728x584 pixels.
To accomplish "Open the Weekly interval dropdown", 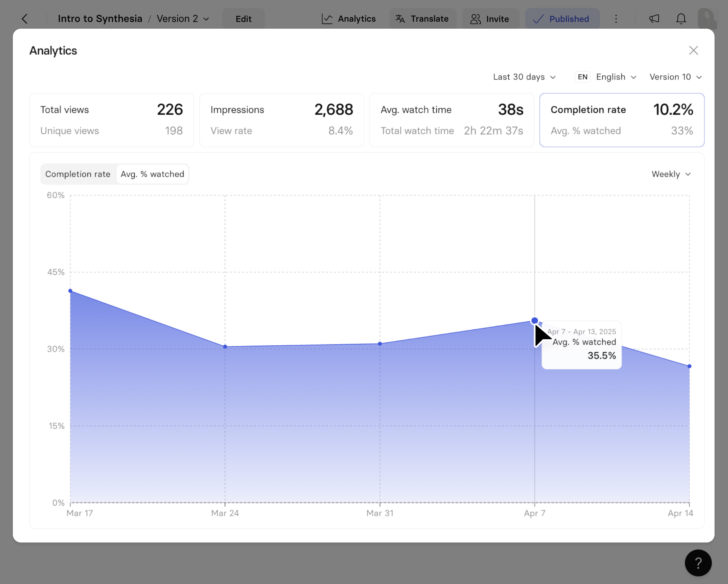I will pyautogui.click(x=671, y=174).
